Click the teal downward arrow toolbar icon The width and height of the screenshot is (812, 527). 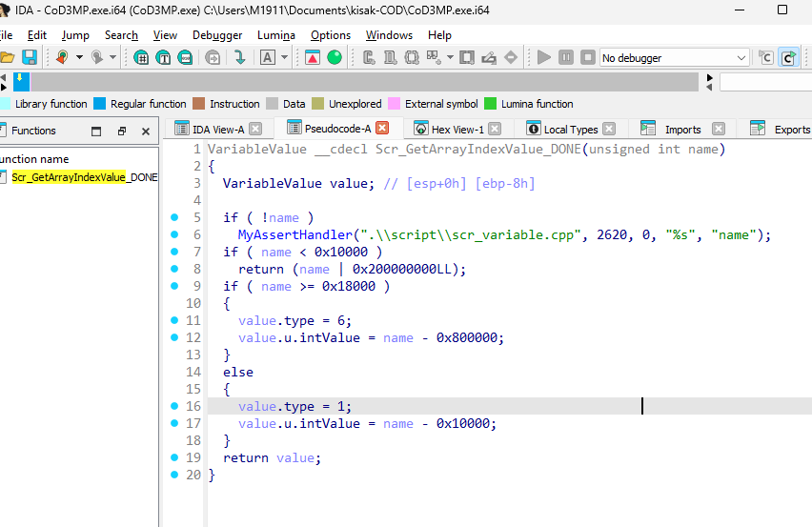(x=239, y=57)
